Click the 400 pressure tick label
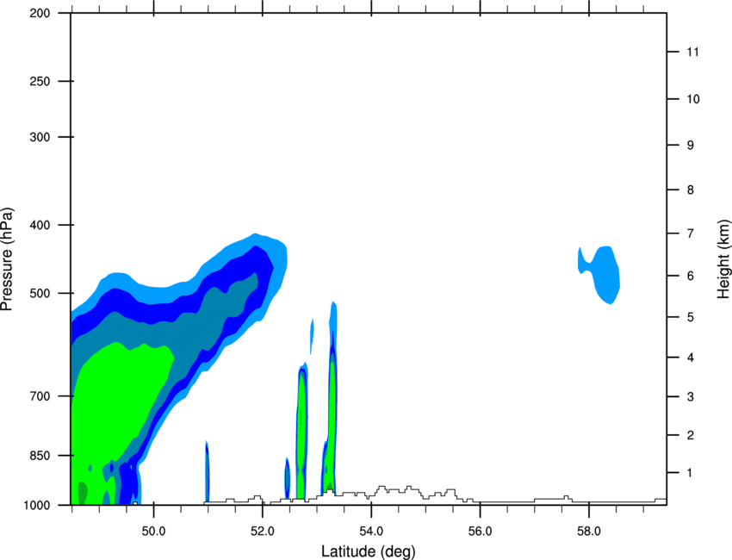This screenshot has height=560, width=732. (x=40, y=225)
